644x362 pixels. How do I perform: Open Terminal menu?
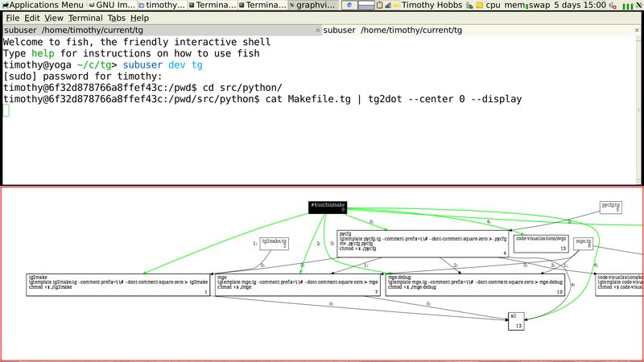85,18
